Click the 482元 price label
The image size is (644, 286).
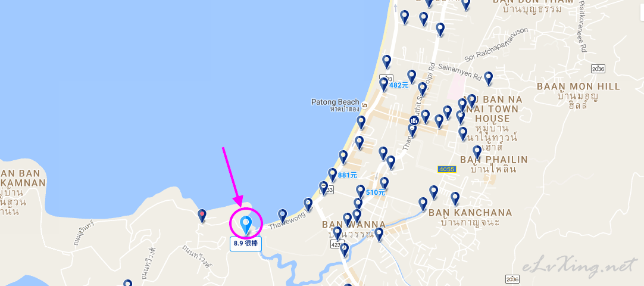399,85
